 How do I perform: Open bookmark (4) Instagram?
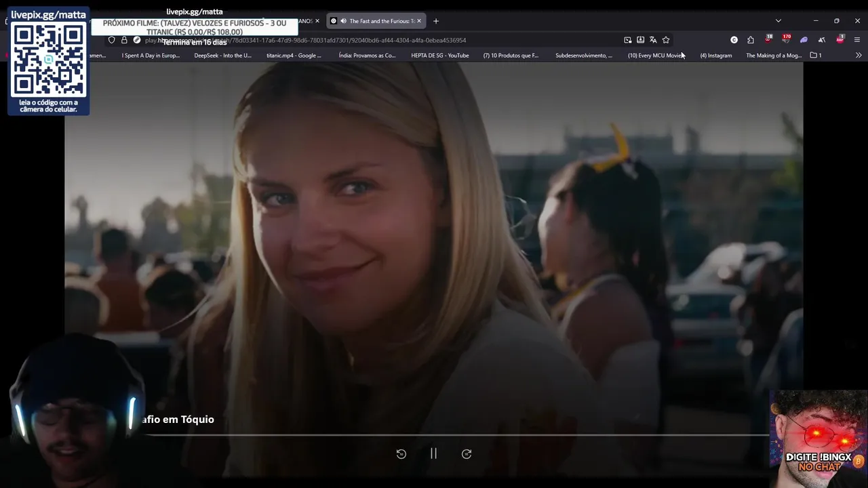pos(715,56)
